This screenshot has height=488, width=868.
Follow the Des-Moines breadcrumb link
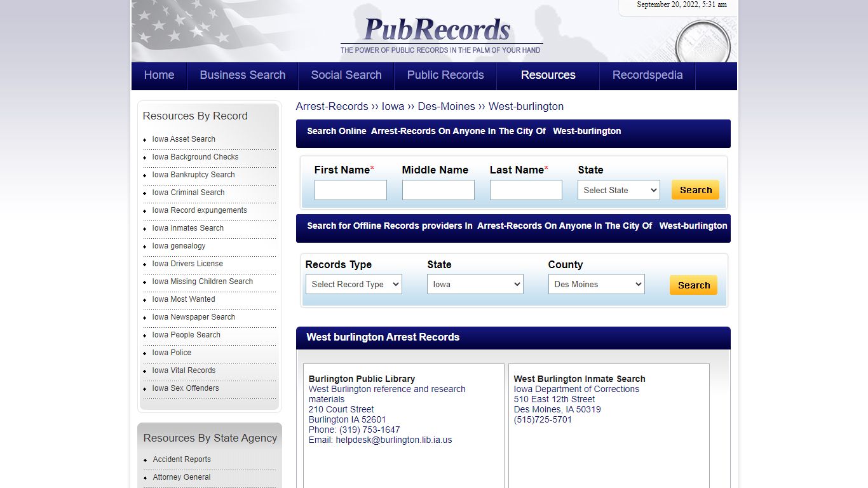447,107
